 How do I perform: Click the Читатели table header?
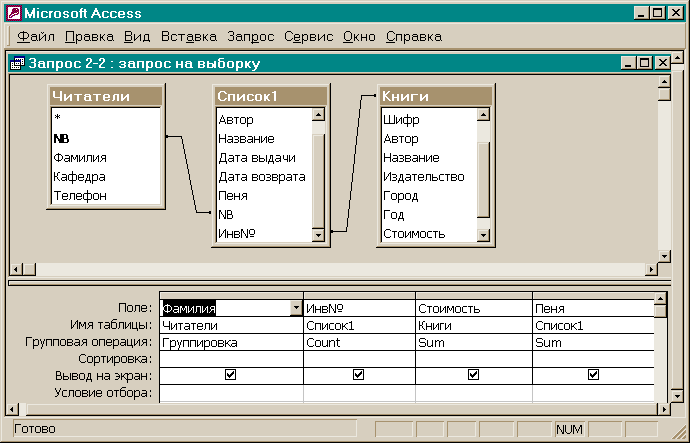[106, 96]
